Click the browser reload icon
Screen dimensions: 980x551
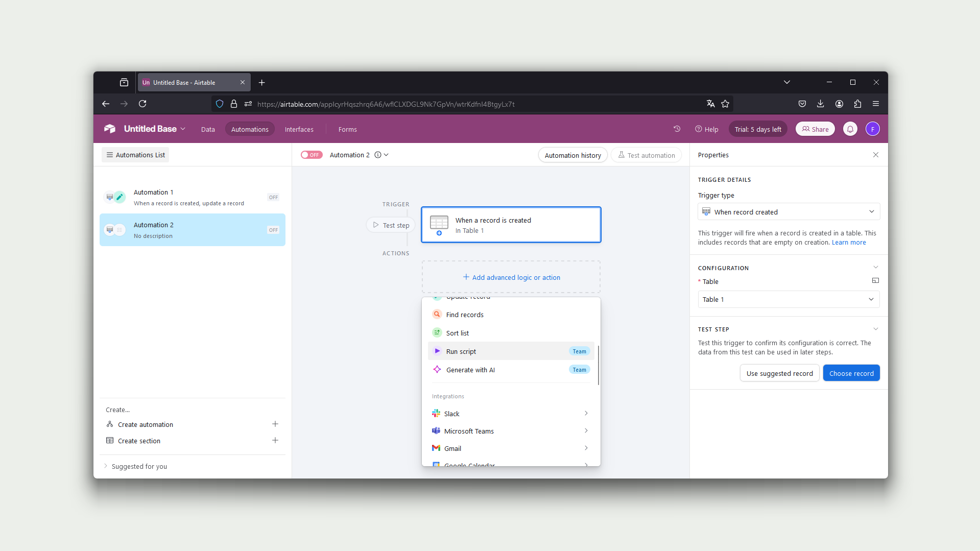pos(142,104)
